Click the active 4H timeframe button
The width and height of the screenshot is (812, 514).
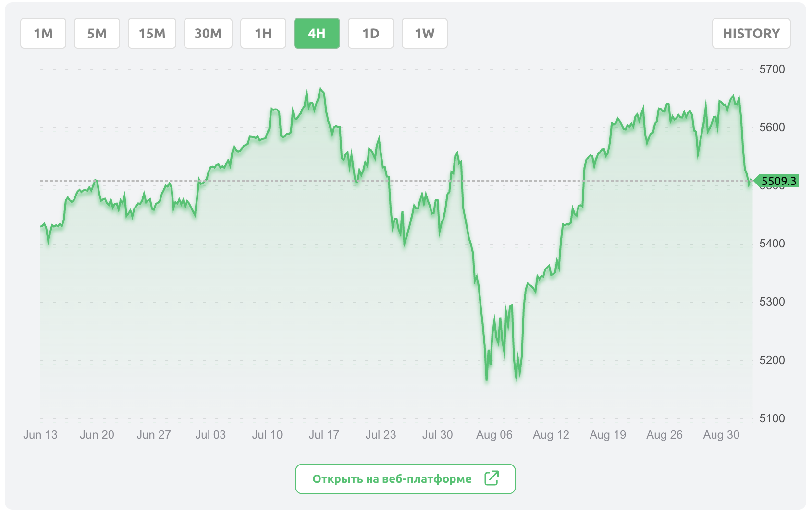tap(317, 33)
